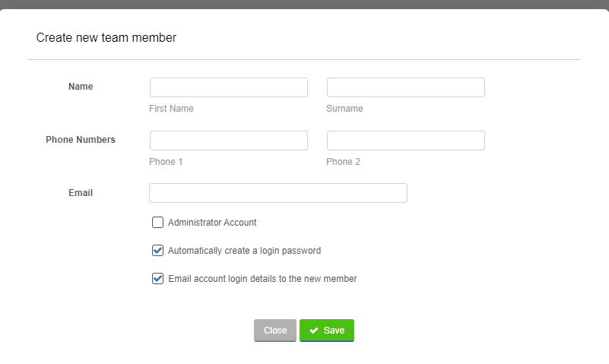Click the Phone Numbers field label
609x364 pixels.
tap(81, 140)
